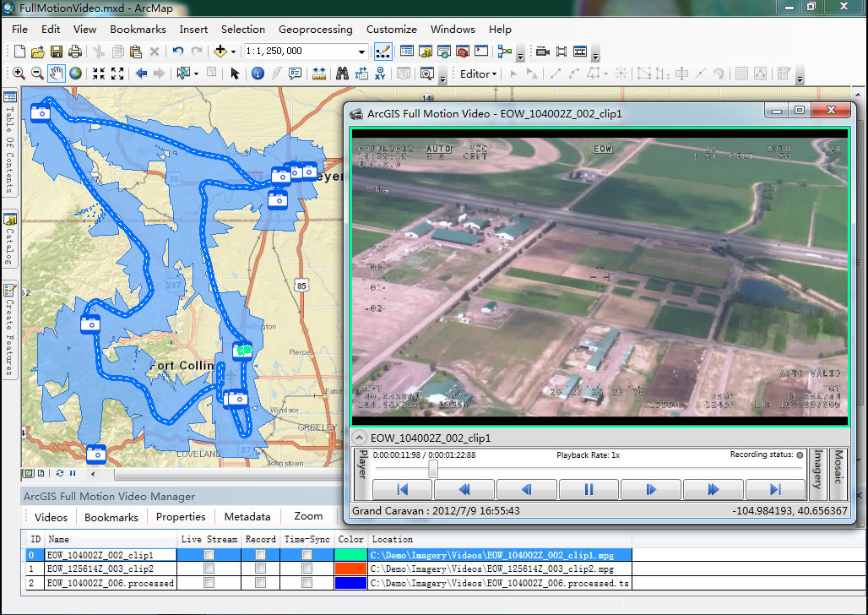Click the video camera icon in toolbar
Screen dimensions: 868x615
542,52
